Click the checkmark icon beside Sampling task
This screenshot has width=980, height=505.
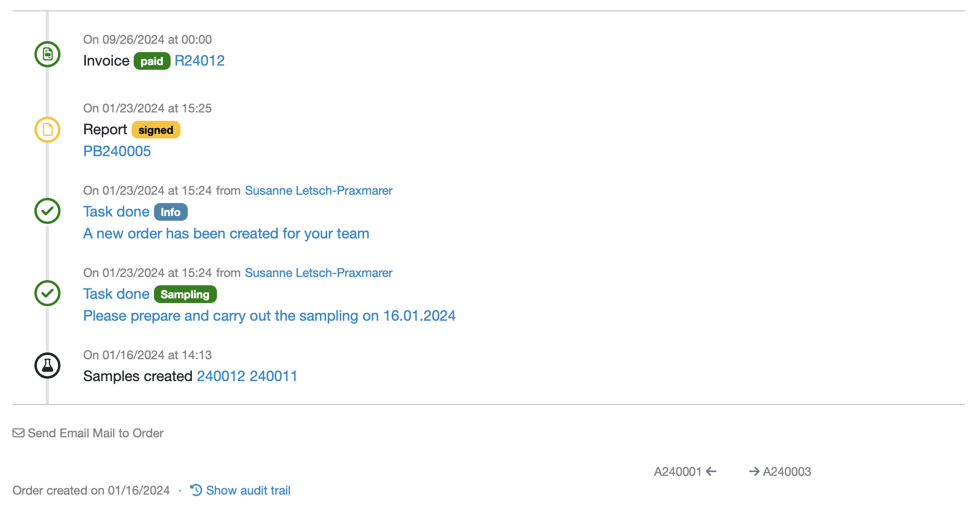[47, 293]
